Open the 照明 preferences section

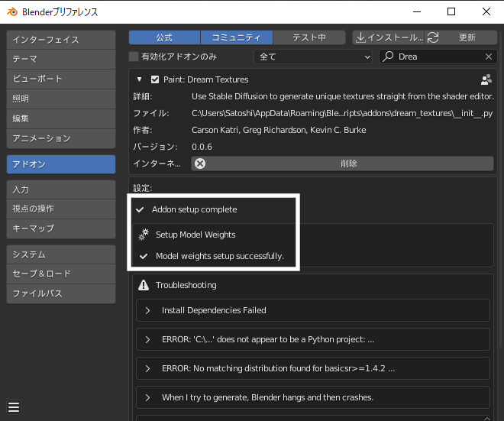61,99
